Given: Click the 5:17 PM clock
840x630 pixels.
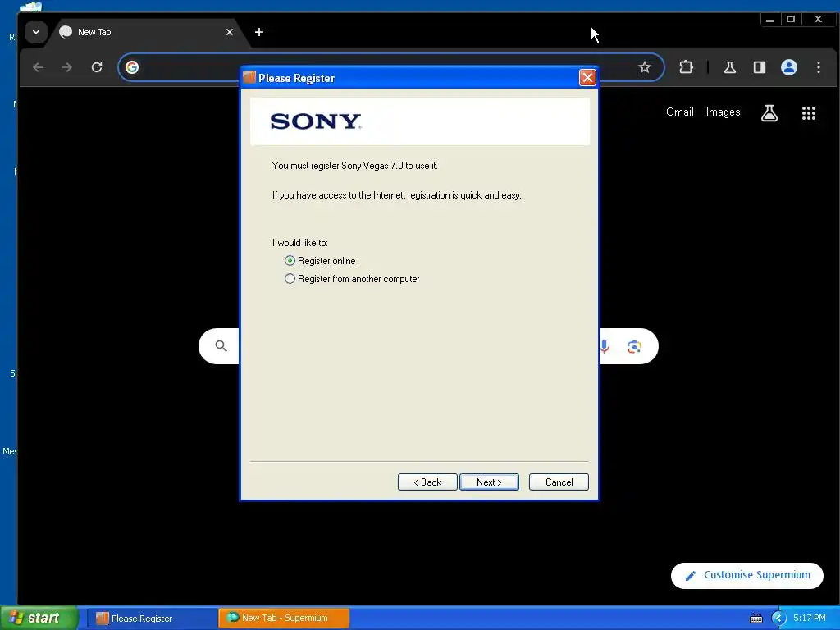Looking at the screenshot, I should coord(809,619).
